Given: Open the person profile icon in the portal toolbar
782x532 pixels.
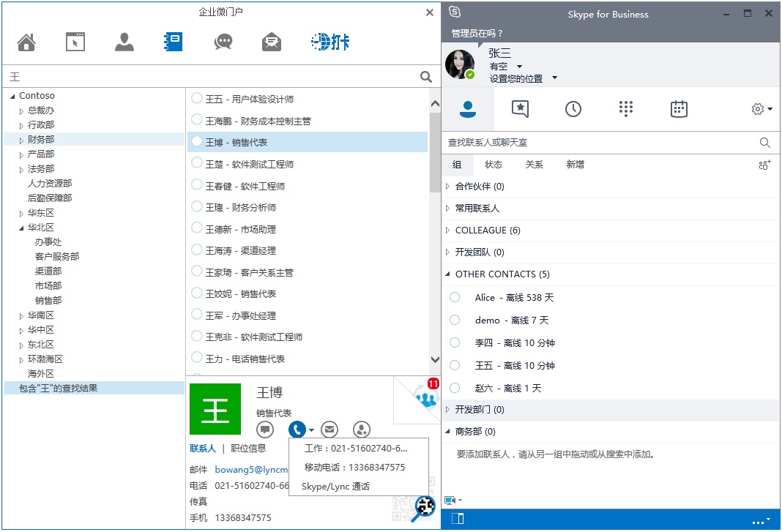Looking at the screenshot, I should [x=124, y=42].
